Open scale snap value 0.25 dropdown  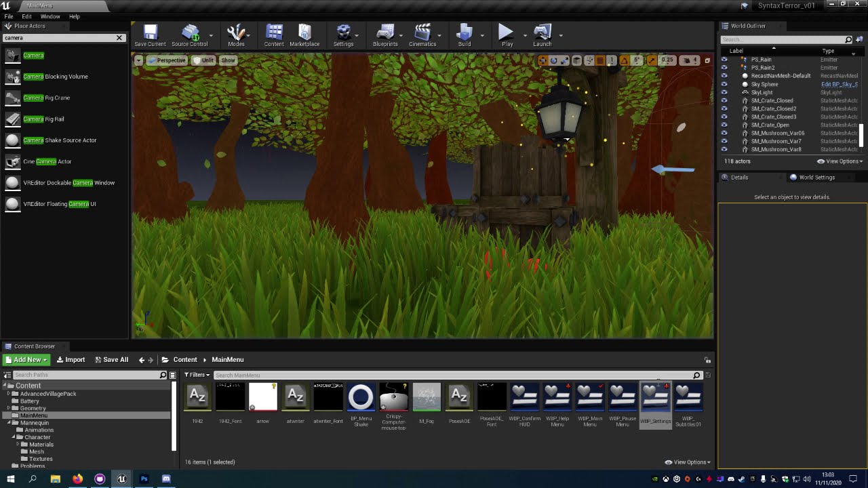click(x=667, y=60)
